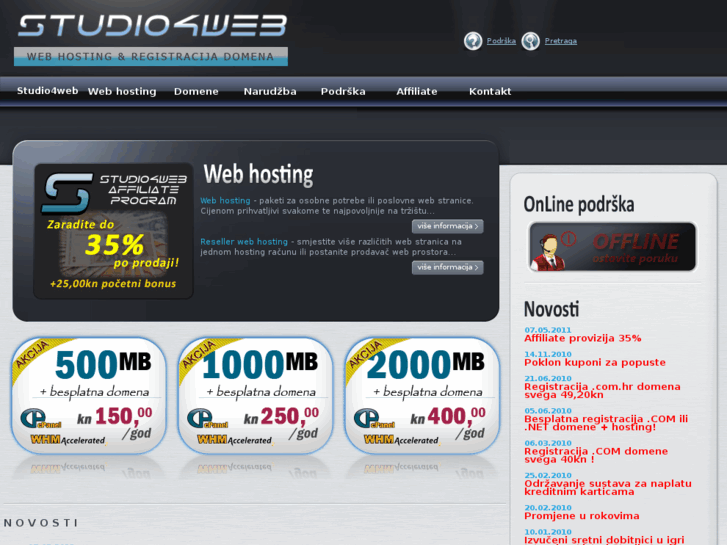Click WHM Accelerated logo on 500MB package
Image resolution: width=727 pixels, height=545 pixels.
(68, 440)
